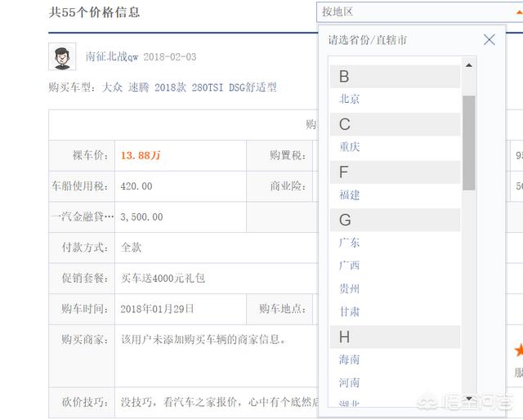Choose 贵州 province option
The width and height of the screenshot is (523, 420).
[x=350, y=288]
